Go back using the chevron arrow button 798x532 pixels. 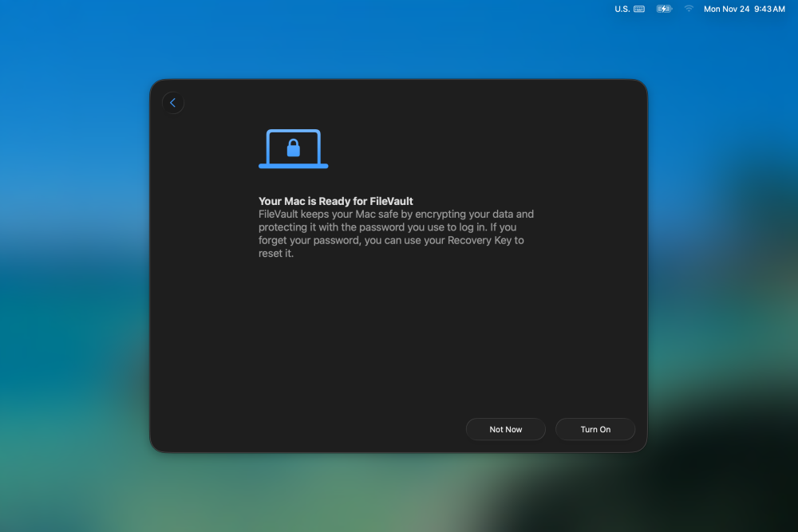pyautogui.click(x=173, y=103)
